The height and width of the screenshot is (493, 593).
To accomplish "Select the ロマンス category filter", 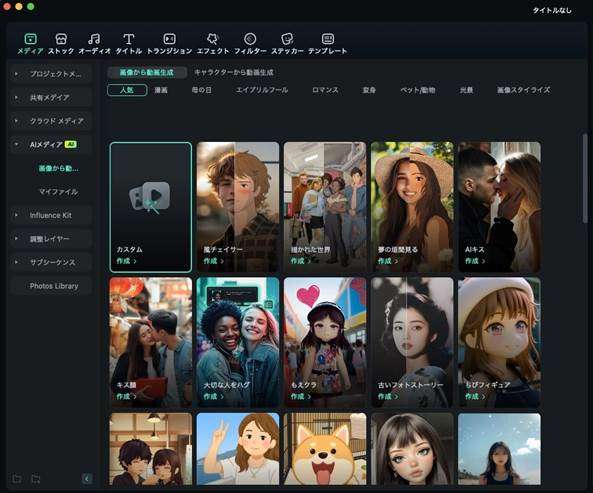I will (x=325, y=90).
